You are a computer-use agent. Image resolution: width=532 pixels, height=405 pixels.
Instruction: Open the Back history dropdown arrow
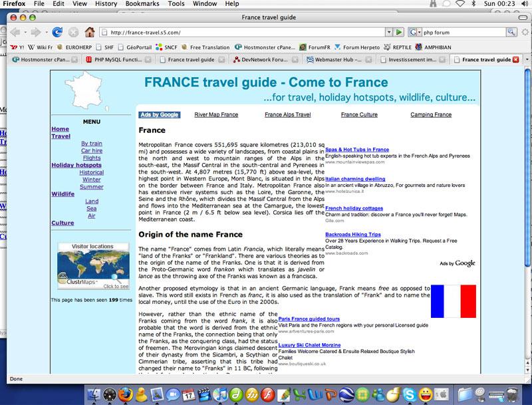click(x=25, y=33)
